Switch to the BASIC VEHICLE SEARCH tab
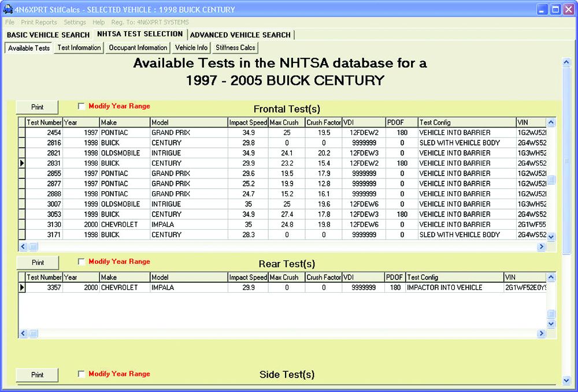 [x=47, y=35]
